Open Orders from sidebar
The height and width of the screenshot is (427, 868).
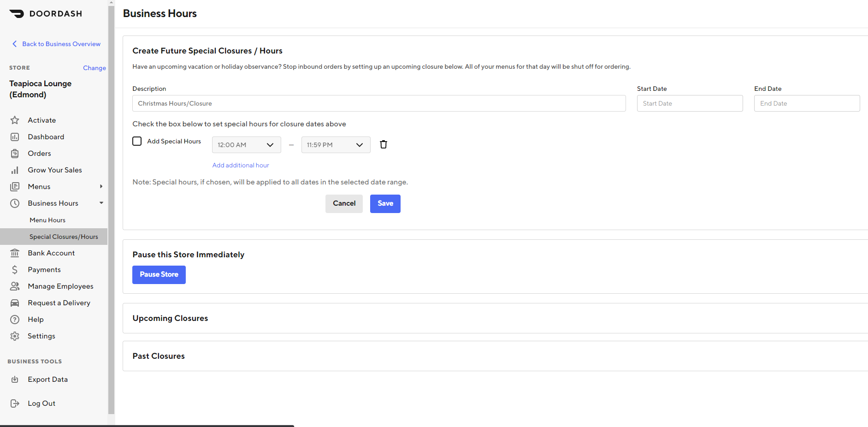tap(40, 154)
